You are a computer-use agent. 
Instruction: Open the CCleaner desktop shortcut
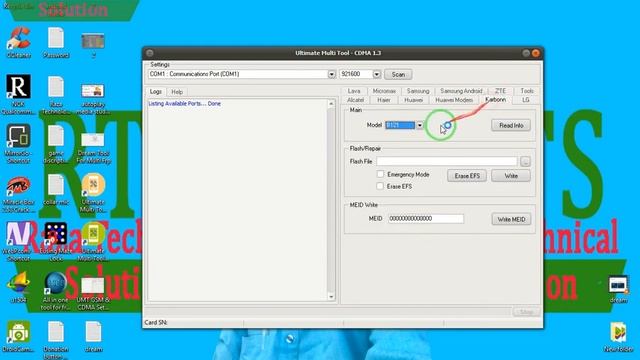(18, 42)
